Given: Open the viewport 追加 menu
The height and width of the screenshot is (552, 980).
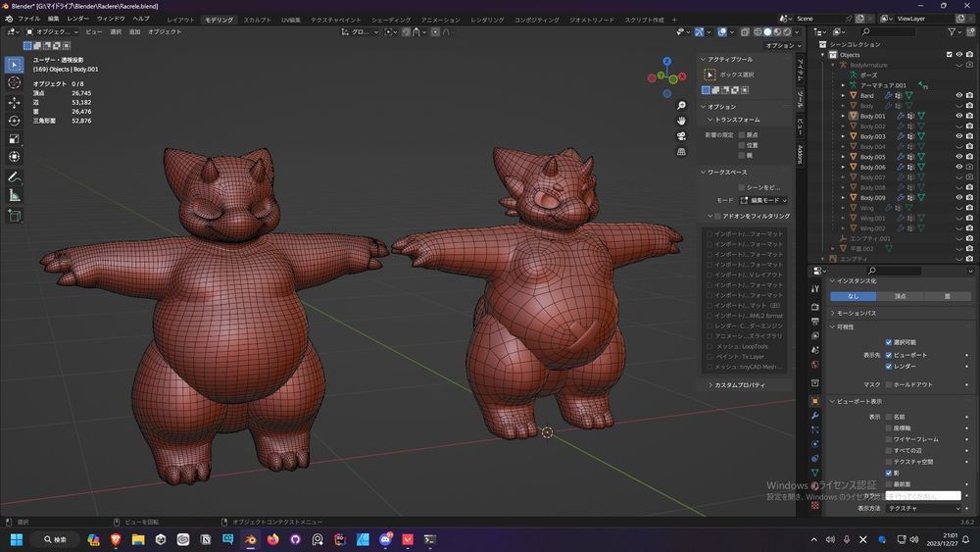Looking at the screenshot, I should [134, 32].
